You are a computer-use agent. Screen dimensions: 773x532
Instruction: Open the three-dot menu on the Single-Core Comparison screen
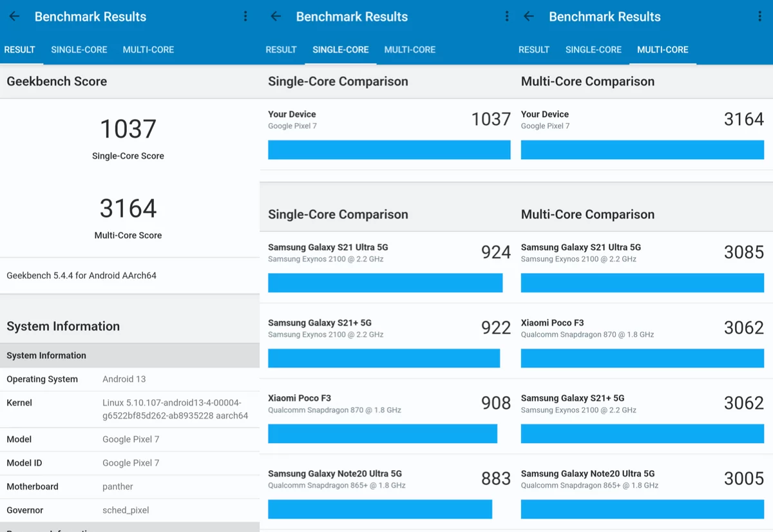click(x=507, y=17)
